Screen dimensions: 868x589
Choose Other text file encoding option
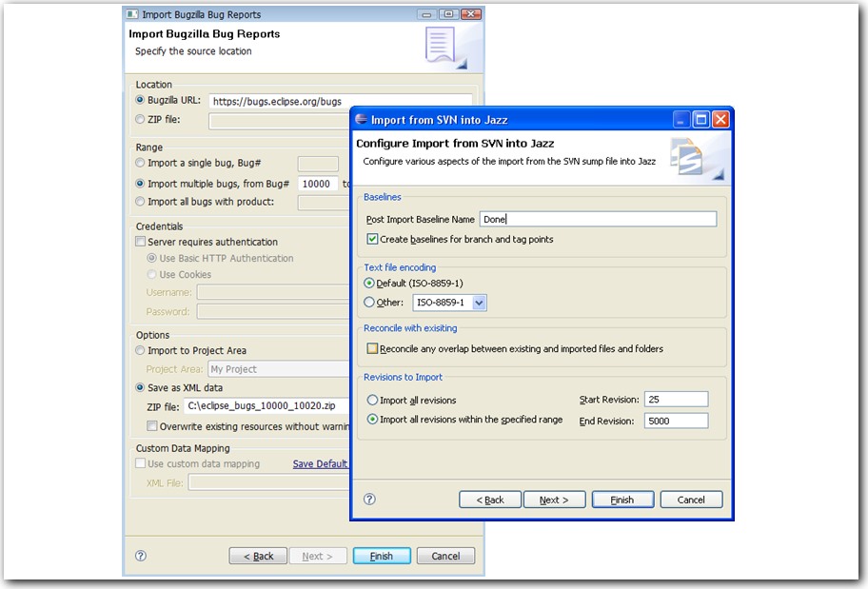370,303
